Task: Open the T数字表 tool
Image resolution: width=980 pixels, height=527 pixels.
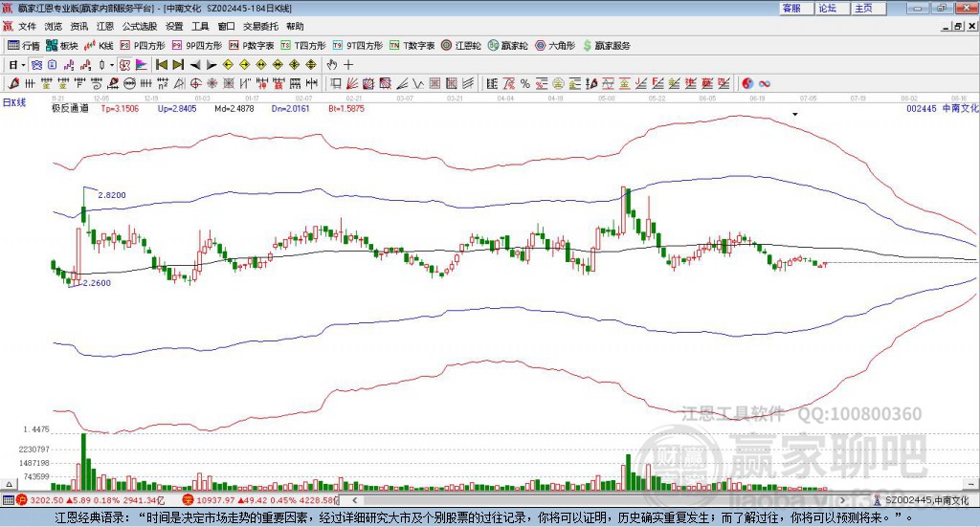Action: pyautogui.click(x=412, y=46)
